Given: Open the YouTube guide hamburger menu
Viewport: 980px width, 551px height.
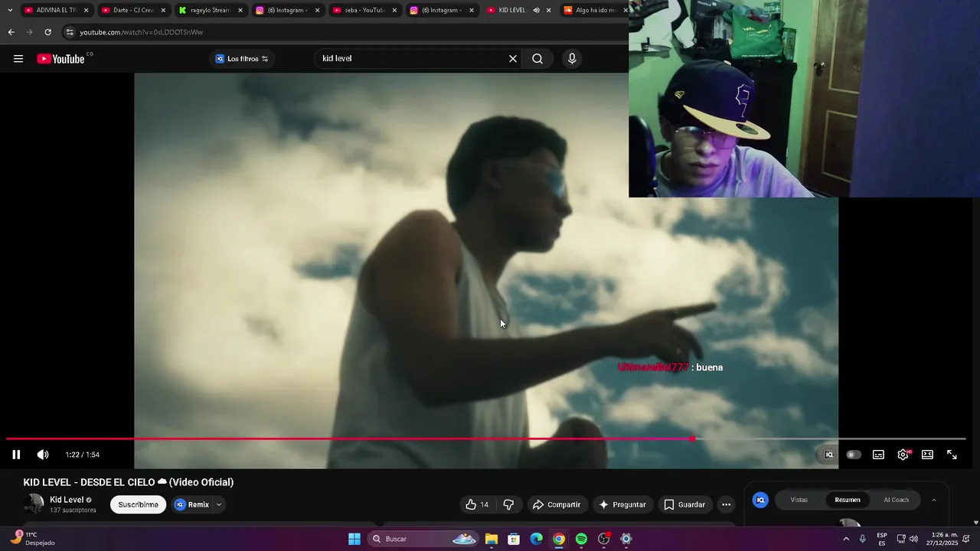Looking at the screenshot, I should point(18,59).
